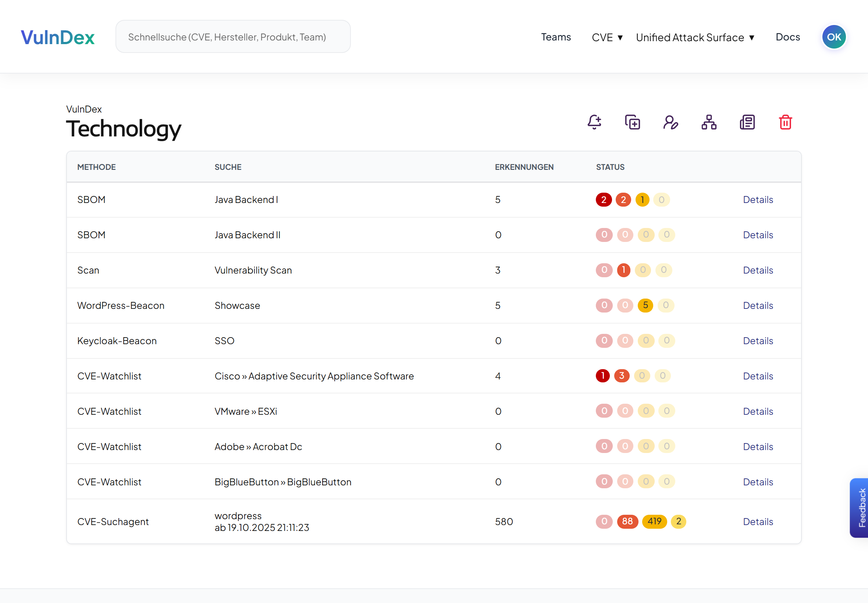
Task: Click the report newspaper icon
Action: pyautogui.click(x=747, y=122)
